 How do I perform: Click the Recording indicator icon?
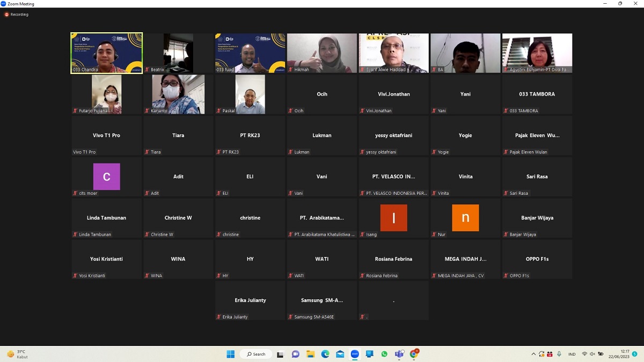tap(7, 14)
